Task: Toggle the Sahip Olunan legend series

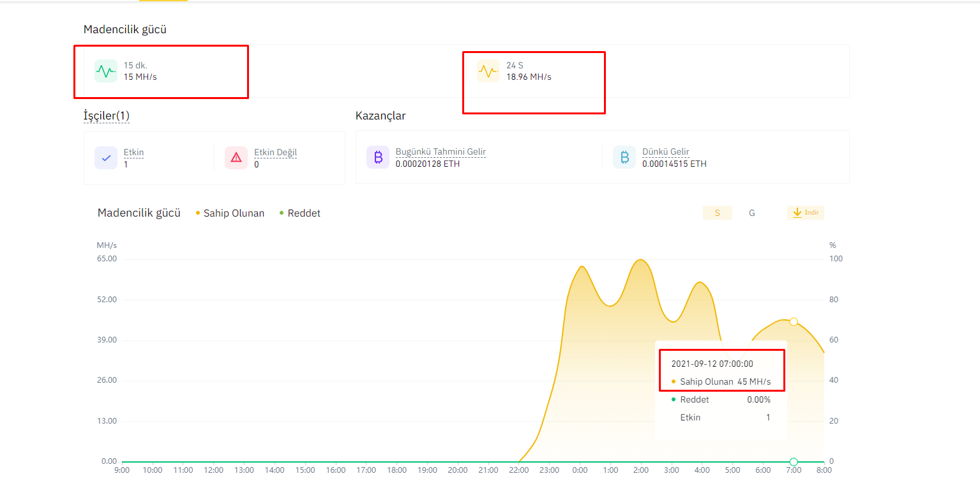Action: tap(230, 213)
